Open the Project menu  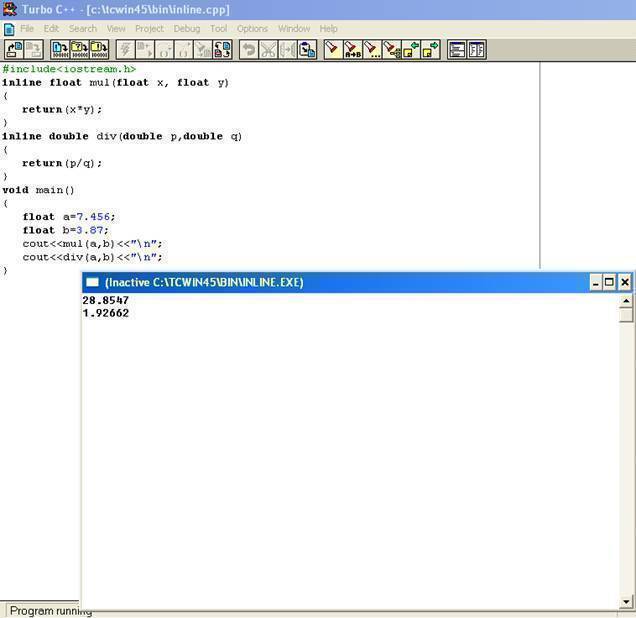149,29
